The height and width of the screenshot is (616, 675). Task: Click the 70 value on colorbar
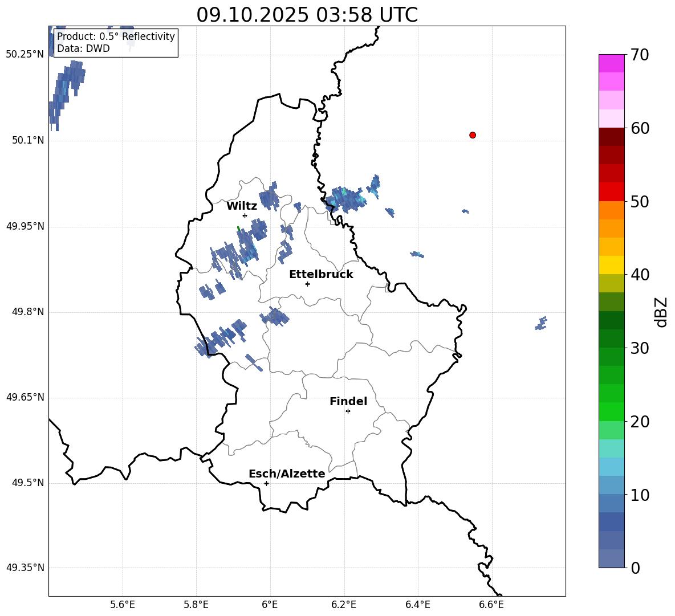pyautogui.click(x=640, y=55)
